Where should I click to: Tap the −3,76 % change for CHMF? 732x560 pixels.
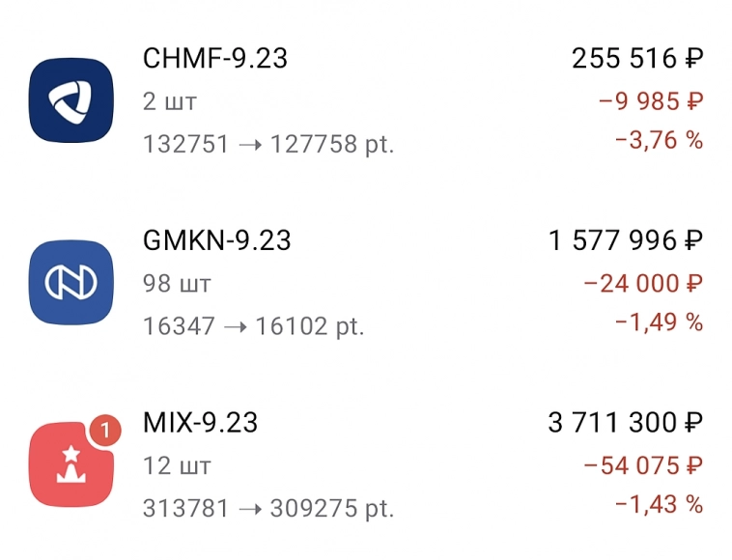pos(659,141)
